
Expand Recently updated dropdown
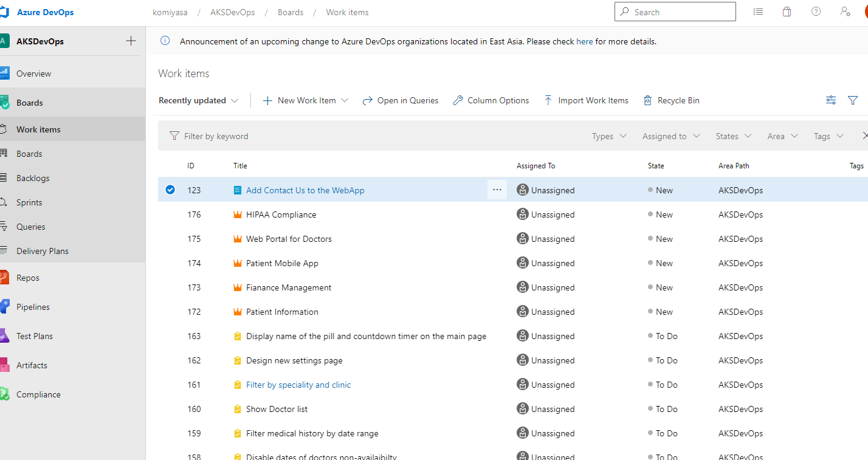pyautogui.click(x=198, y=100)
